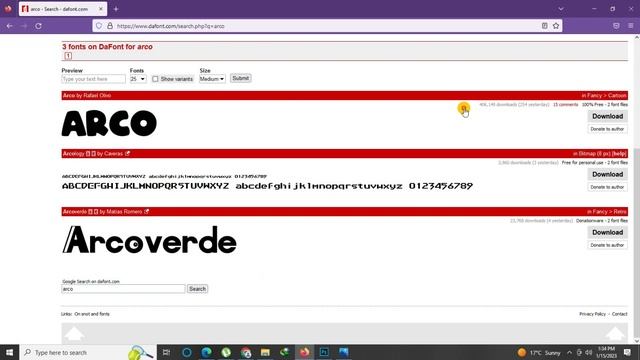Click right up-arrow back to top
This screenshot has height=360, width=640.
pos(615,333)
